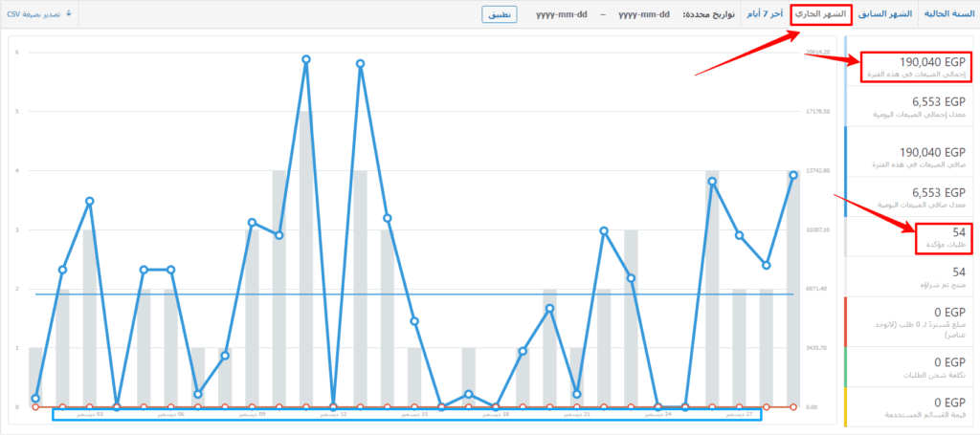Click the 24 ديسمبر date label
The height and width of the screenshot is (435, 980).
tap(657, 414)
